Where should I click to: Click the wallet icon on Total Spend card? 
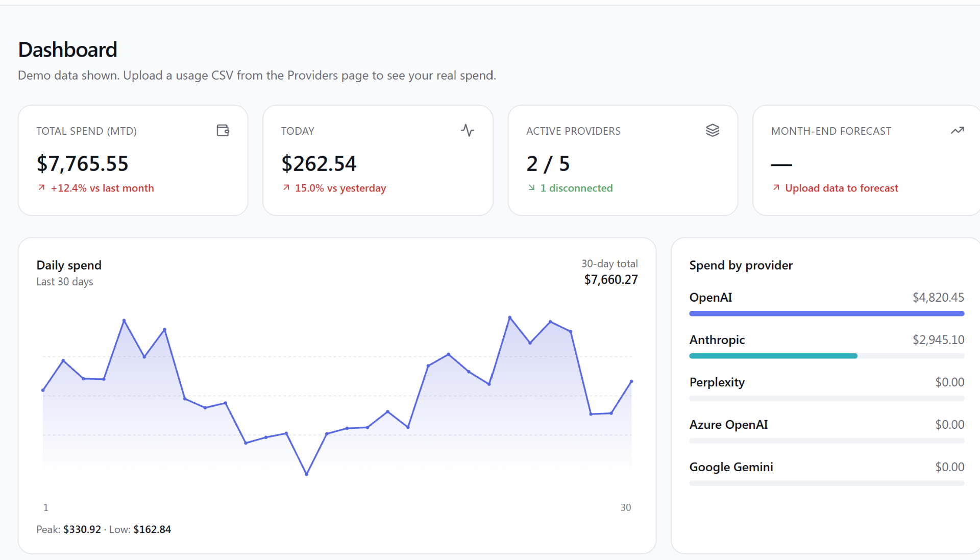223,131
